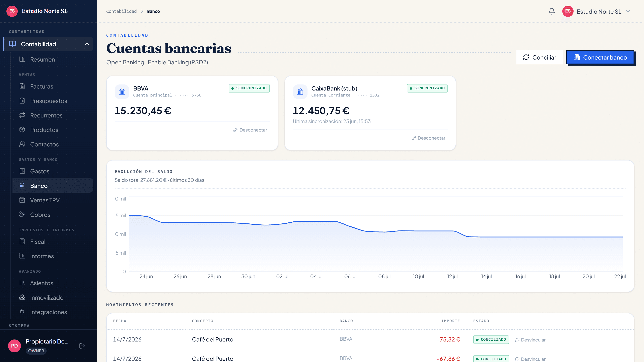Viewport: 644px width, 362px height.
Task: Click the Banco breadcrumb text
Action: pos(153,11)
